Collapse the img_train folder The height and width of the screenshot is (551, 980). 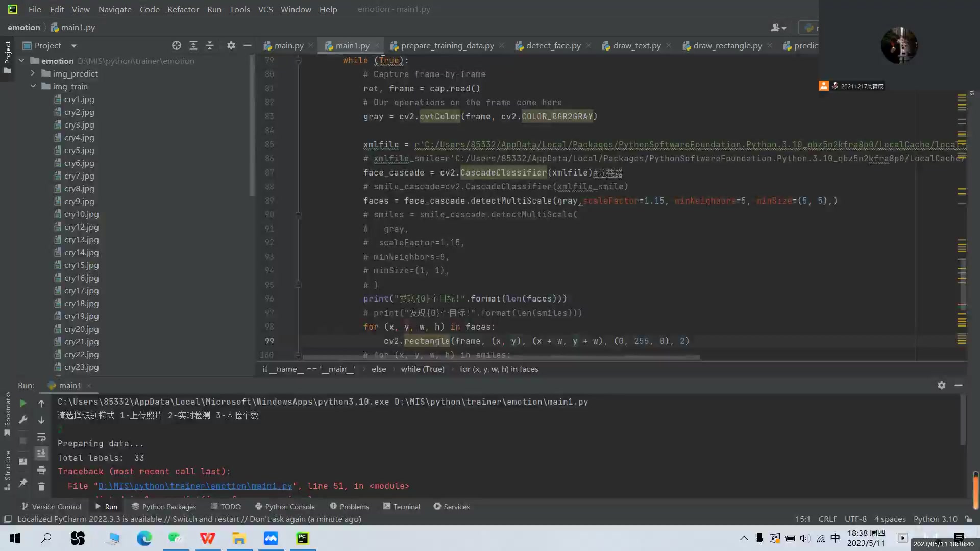click(x=33, y=86)
